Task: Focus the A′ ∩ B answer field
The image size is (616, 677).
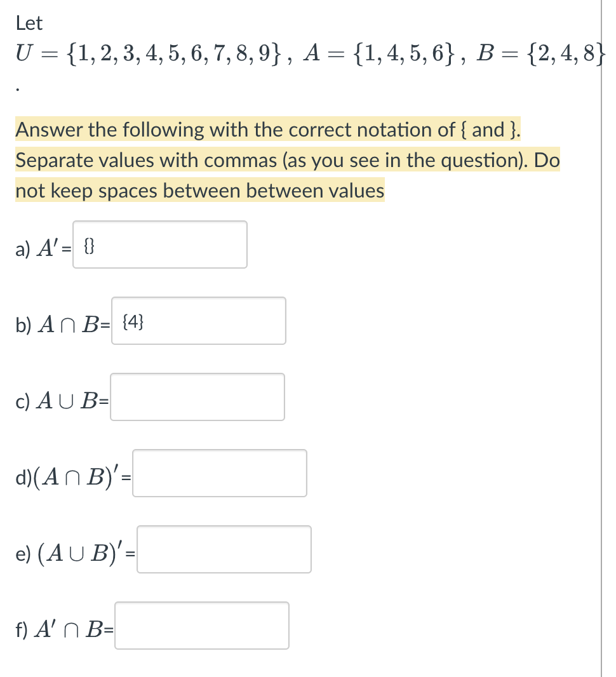Action: click(x=202, y=626)
